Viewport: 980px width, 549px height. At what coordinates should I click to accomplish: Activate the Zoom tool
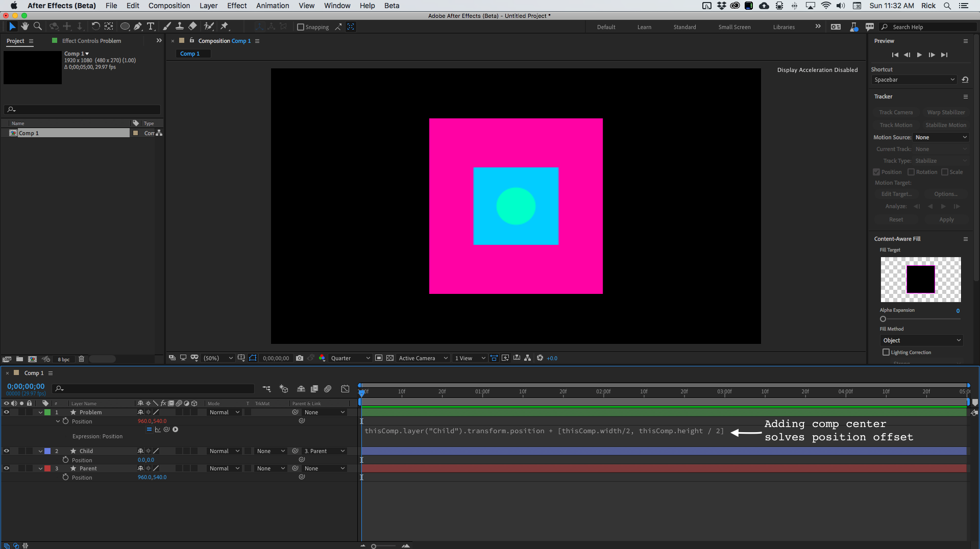37,26
